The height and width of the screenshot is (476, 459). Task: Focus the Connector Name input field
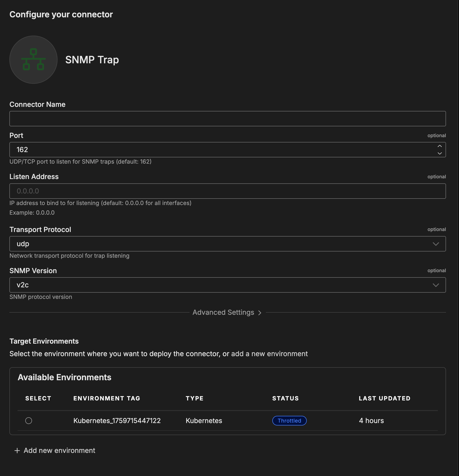[x=227, y=119]
